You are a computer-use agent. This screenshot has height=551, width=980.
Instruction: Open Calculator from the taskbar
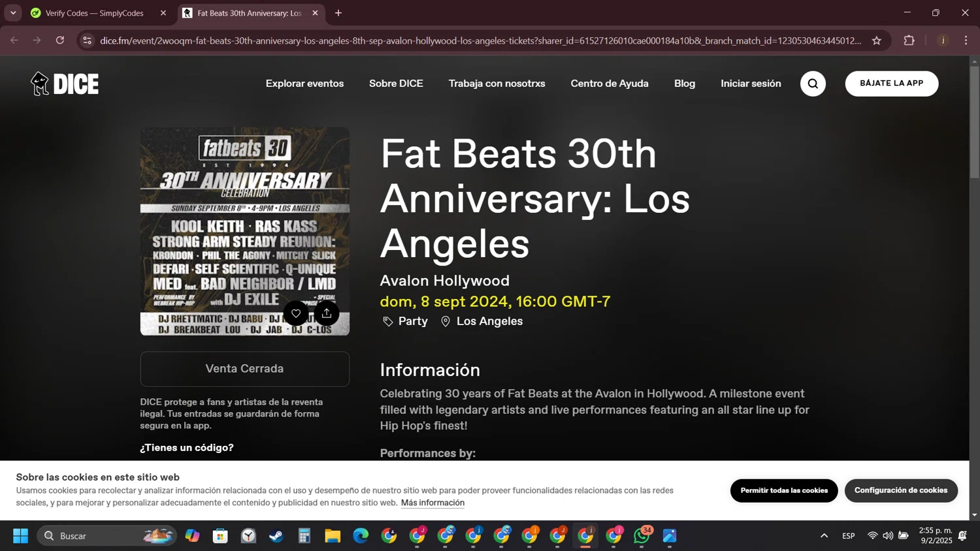304,536
